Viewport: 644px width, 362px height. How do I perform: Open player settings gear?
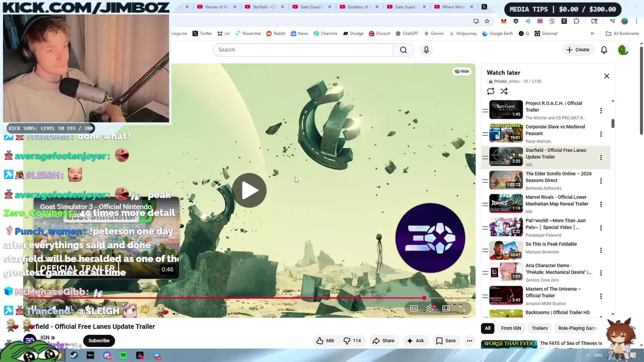coord(430,308)
